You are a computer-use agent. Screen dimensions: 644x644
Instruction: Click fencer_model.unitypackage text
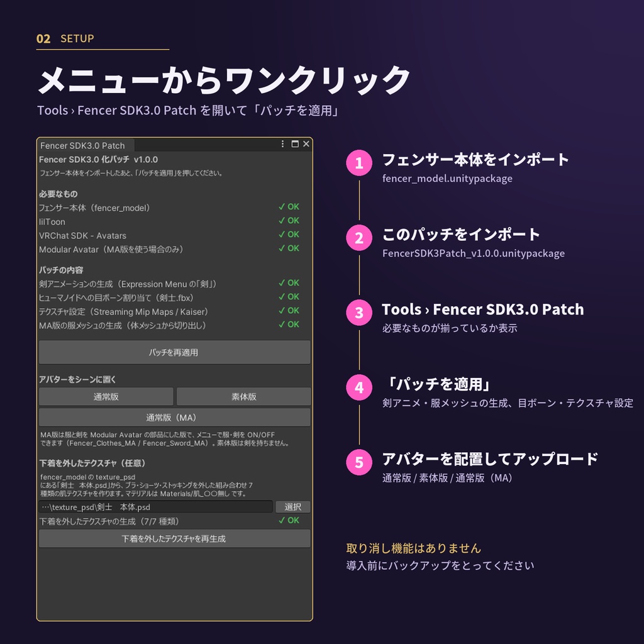[447, 178]
